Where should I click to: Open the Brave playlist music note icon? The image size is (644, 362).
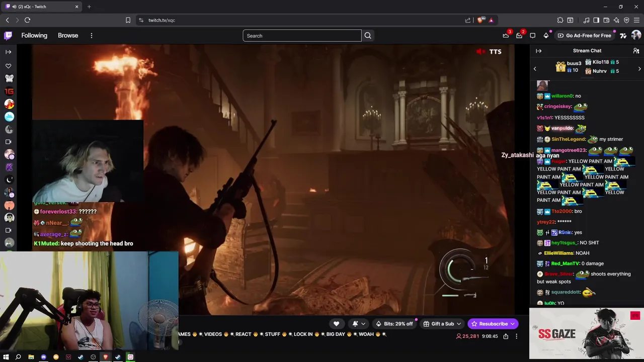(x=587, y=20)
